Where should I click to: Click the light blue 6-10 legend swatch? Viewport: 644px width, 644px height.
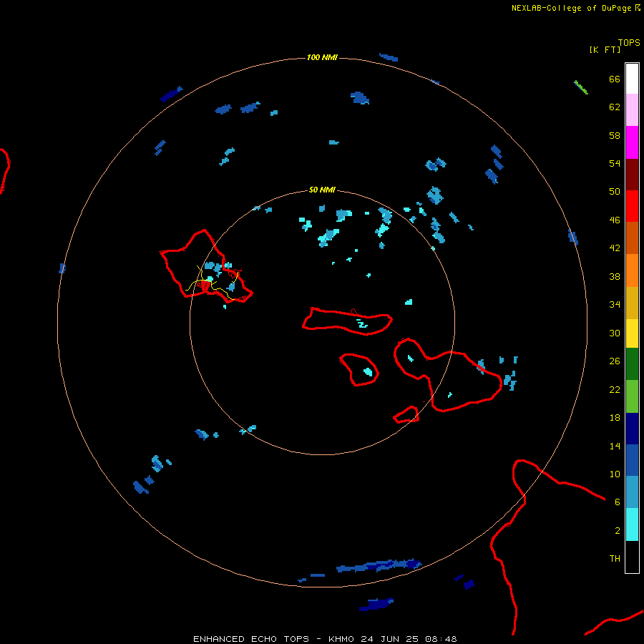[x=632, y=492]
